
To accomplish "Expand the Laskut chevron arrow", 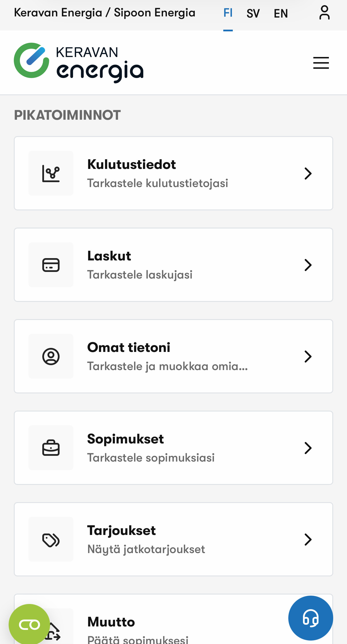I will click(x=308, y=265).
